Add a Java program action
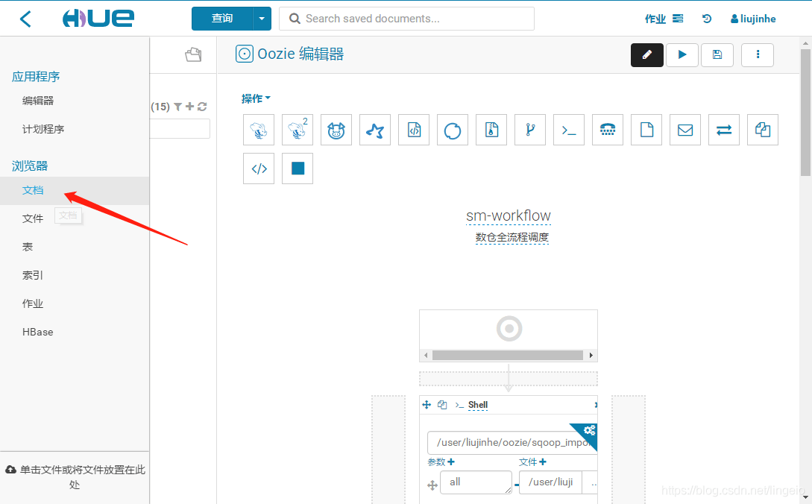The width and height of the screenshot is (812, 504). coord(414,130)
